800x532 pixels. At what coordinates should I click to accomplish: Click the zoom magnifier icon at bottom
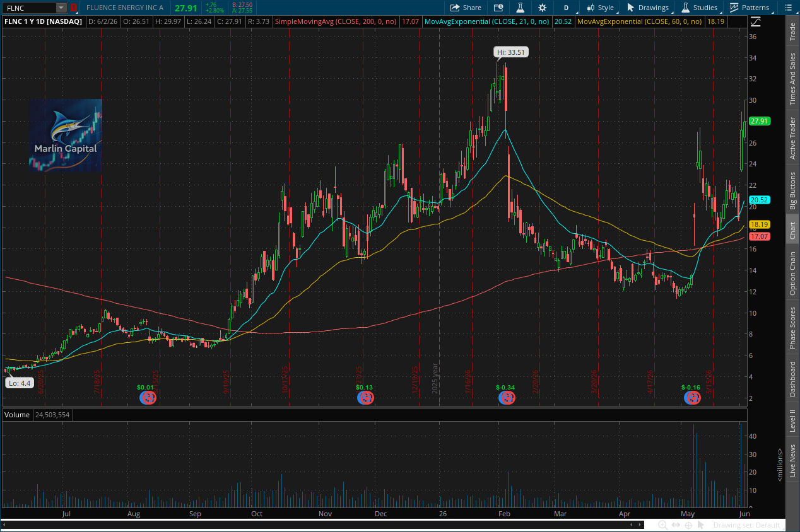coord(662,525)
